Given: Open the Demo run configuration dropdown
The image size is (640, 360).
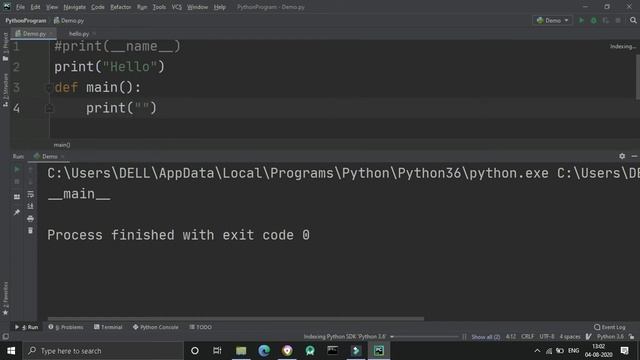Looking at the screenshot, I should (553, 20).
